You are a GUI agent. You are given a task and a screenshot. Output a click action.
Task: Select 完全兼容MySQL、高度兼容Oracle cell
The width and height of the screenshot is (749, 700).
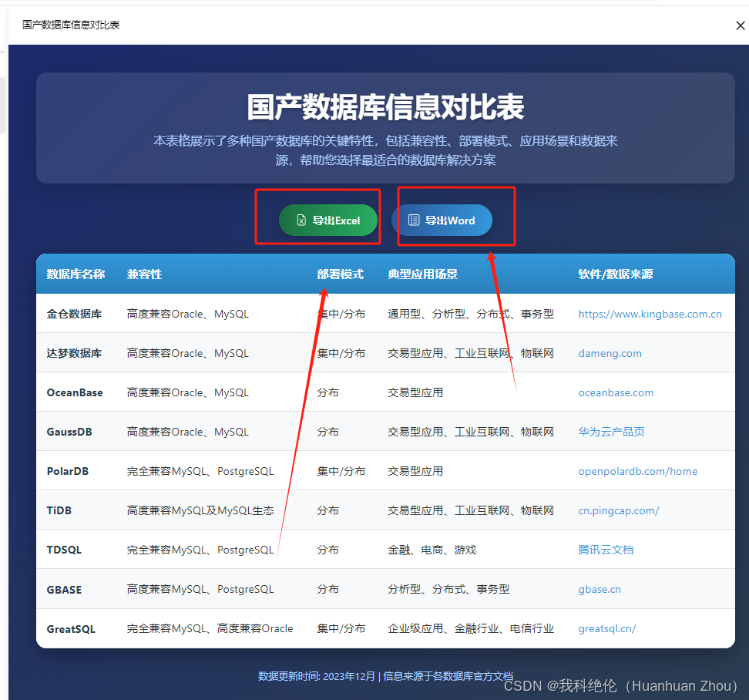[210, 629]
